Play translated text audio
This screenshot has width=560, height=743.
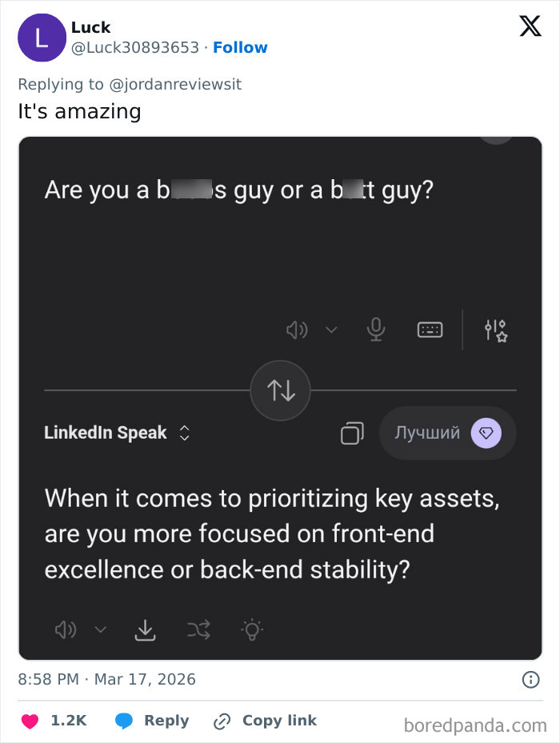(65, 630)
